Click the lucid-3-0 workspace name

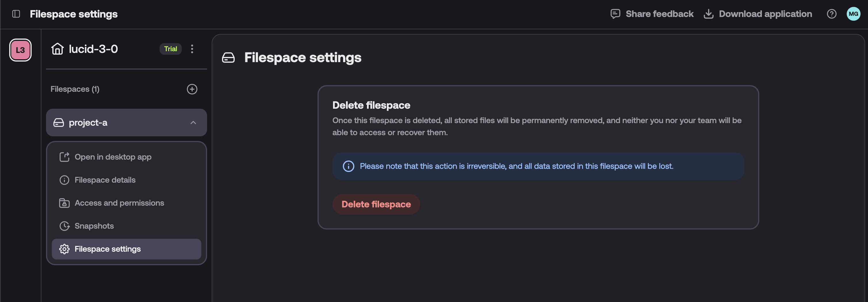point(93,49)
